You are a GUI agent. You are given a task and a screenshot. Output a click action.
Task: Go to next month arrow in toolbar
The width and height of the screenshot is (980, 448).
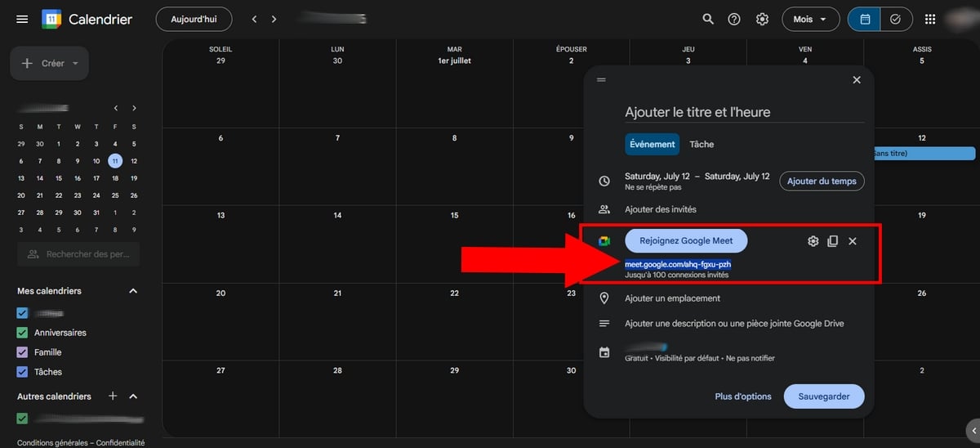click(274, 19)
